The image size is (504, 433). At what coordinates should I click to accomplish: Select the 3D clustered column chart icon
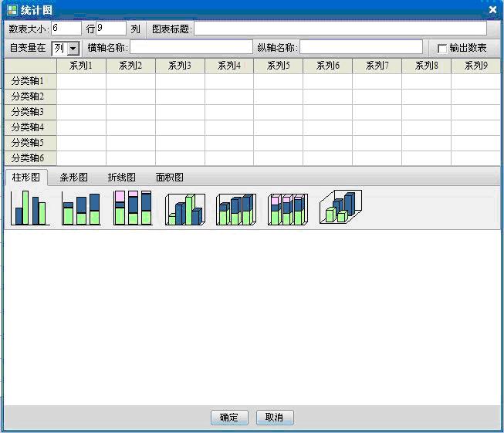point(185,209)
